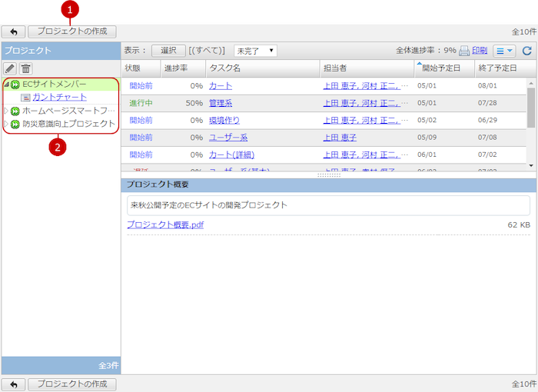Click the refresh icon at top right
The height and width of the screenshot is (392, 538).
point(526,51)
